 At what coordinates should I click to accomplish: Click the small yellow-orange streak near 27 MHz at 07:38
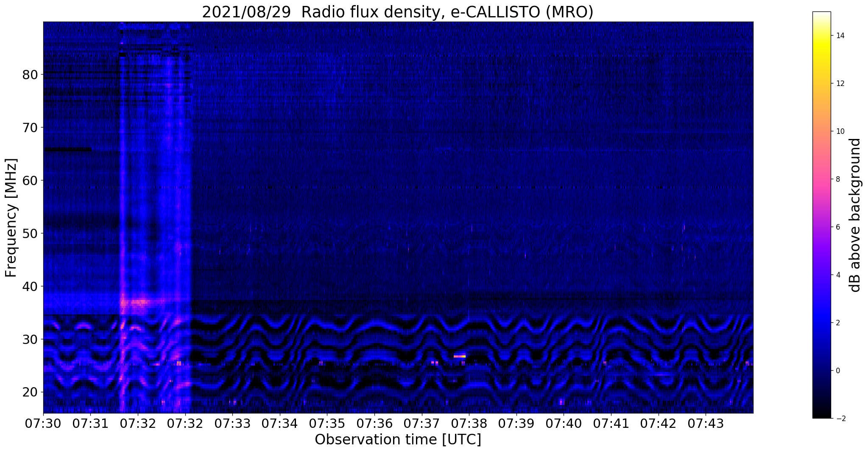[x=460, y=356]
